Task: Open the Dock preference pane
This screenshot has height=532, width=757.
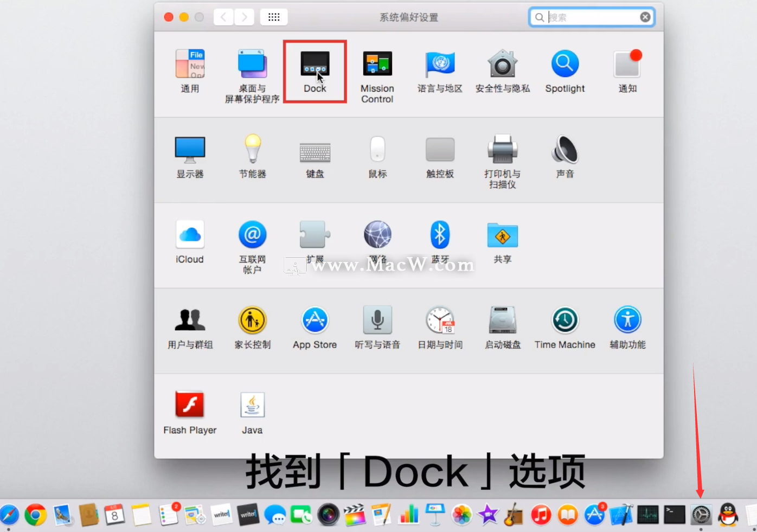Action: pyautogui.click(x=315, y=64)
